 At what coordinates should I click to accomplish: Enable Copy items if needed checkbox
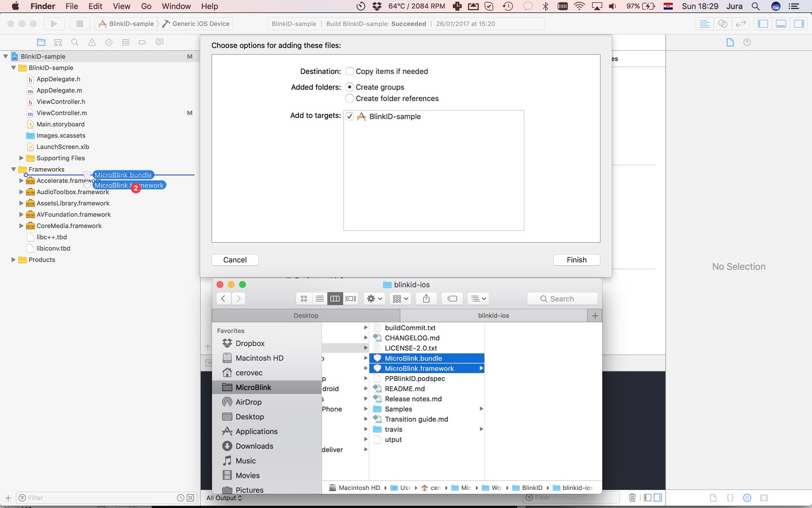[x=350, y=71]
